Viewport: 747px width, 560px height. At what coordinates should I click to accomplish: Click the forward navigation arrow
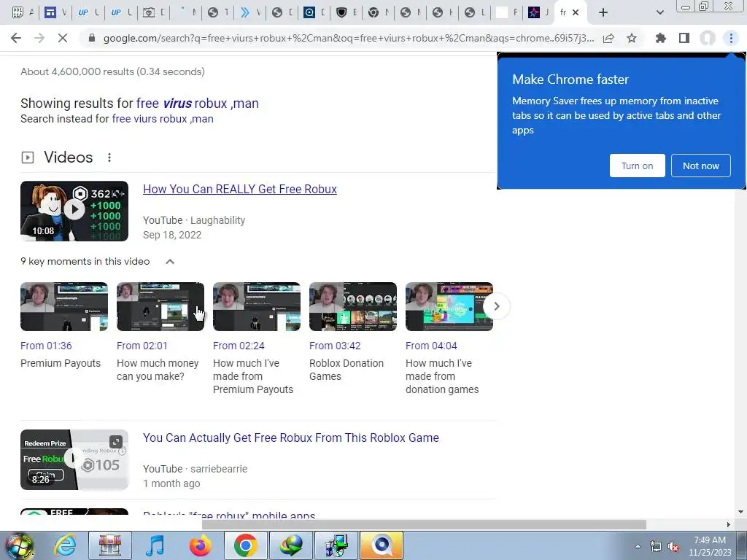click(39, 38)
